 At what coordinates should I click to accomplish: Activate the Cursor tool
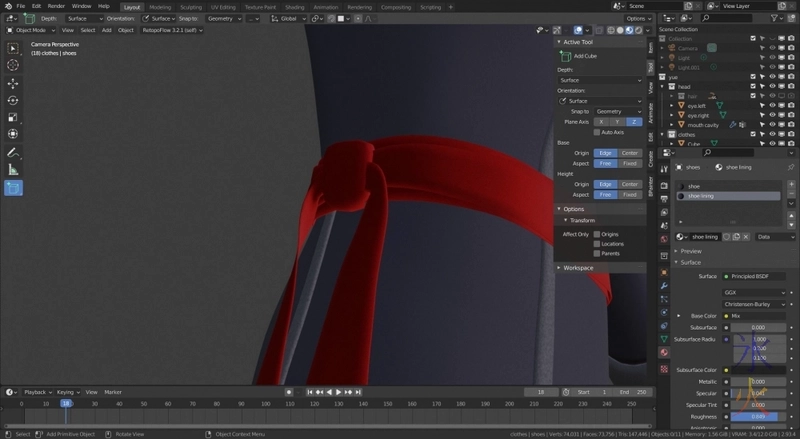click(13, 64)
